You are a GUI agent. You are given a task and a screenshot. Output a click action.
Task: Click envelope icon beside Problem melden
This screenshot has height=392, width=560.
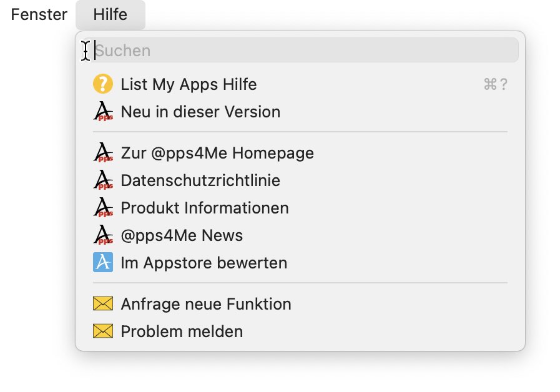103,331
